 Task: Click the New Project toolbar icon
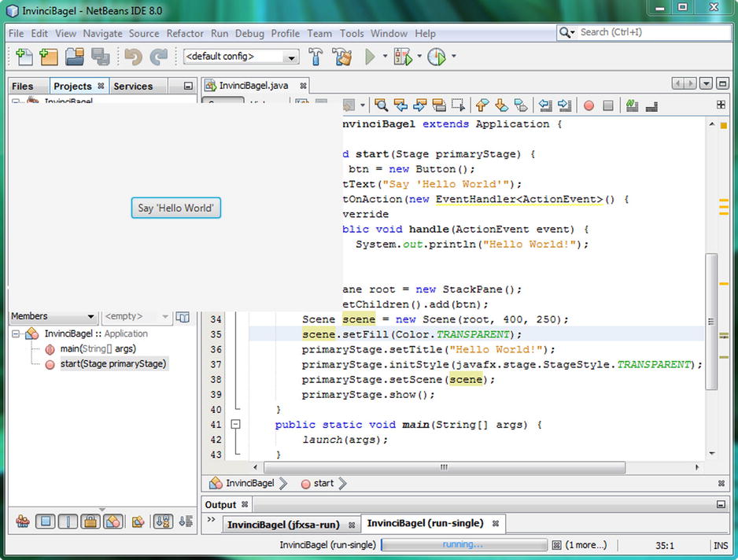pyautogui.click(x=49, y=57)
